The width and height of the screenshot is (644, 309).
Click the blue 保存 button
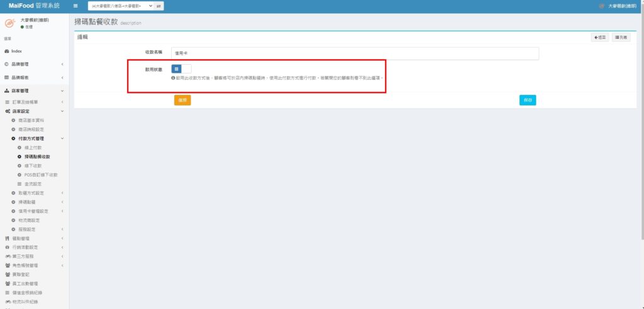[x=527, y=100]
